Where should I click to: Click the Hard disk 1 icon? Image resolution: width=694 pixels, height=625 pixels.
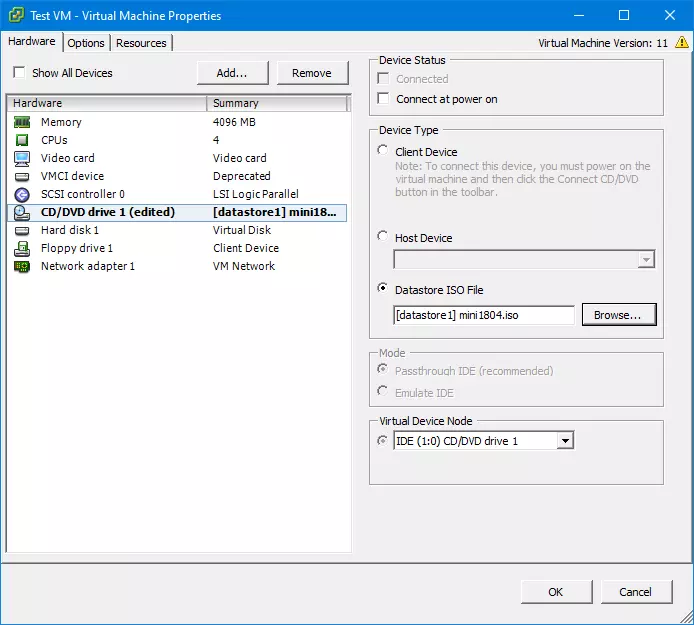pos(22,230)
